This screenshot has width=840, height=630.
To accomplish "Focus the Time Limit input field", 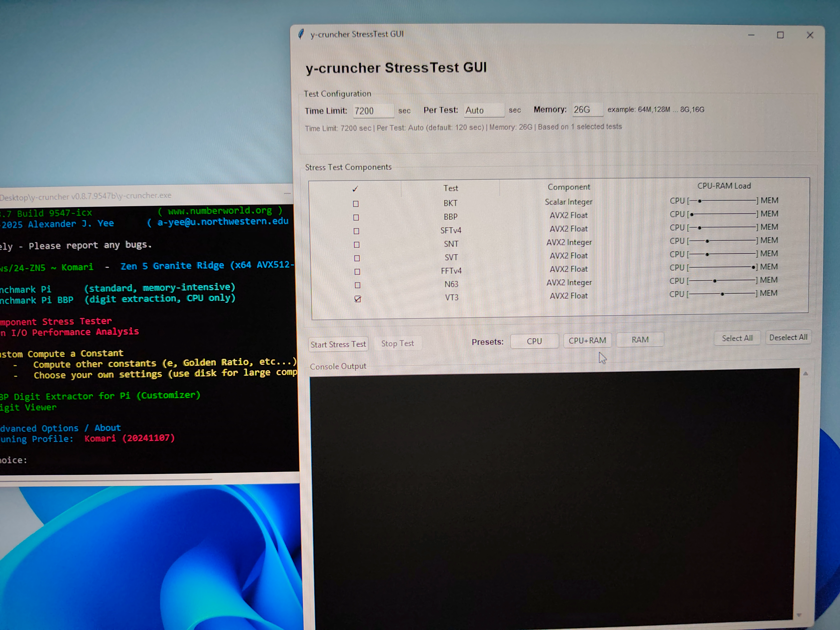I will pos(373,111).
